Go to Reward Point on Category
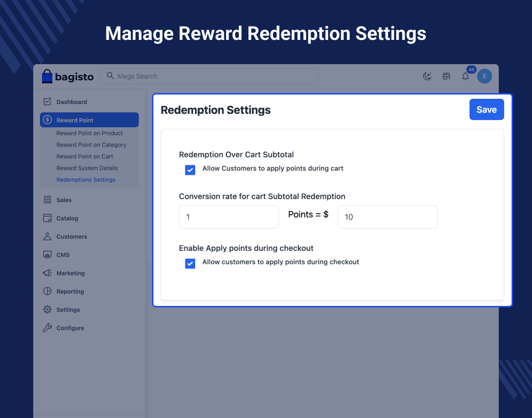Screen dimensions: 532x418 click(x=91, y=145)
